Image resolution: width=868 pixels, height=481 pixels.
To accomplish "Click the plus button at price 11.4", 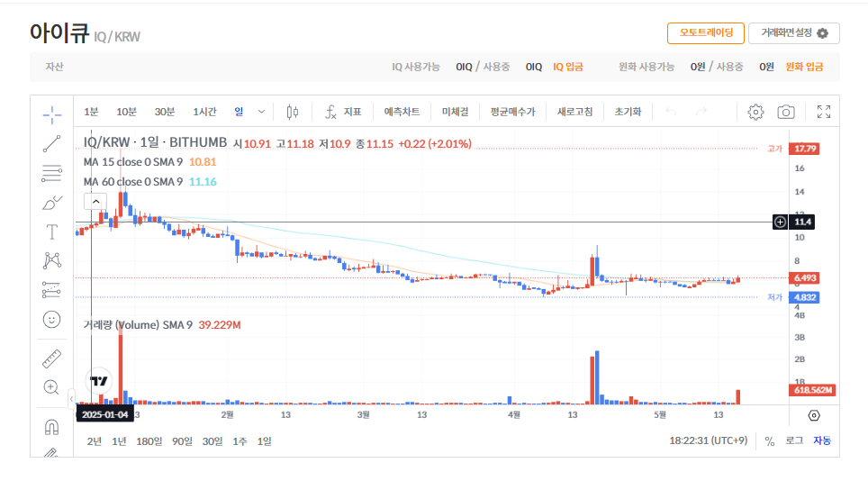I will tap(780, 222).
